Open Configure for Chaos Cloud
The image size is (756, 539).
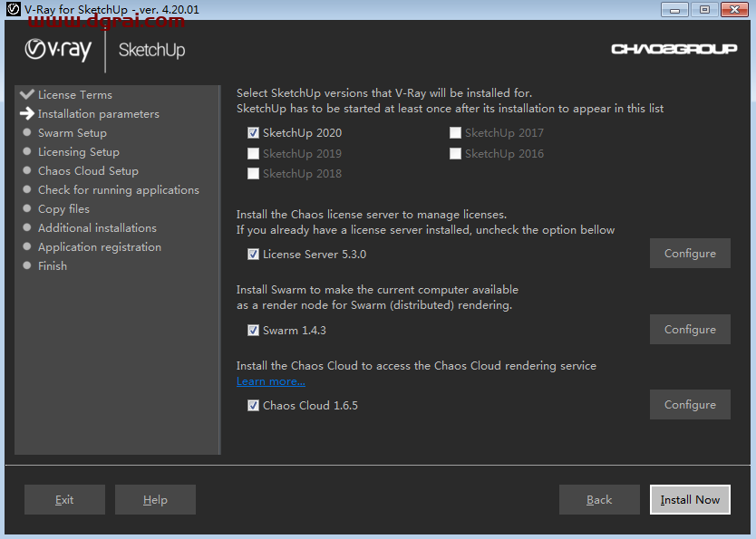pos(689,405)
